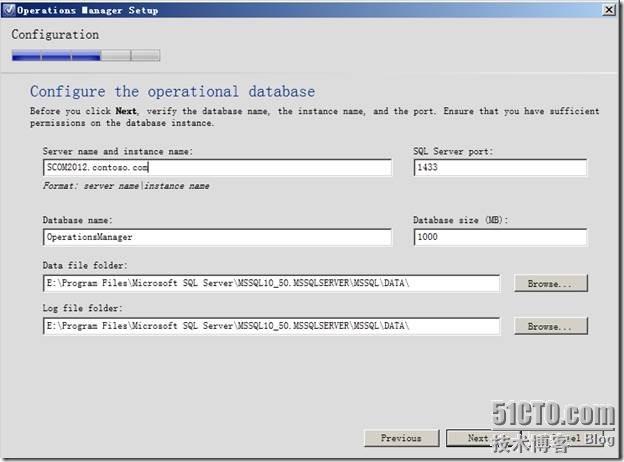Click the Operations Manager Setup title icon

(x=8, y=10)
